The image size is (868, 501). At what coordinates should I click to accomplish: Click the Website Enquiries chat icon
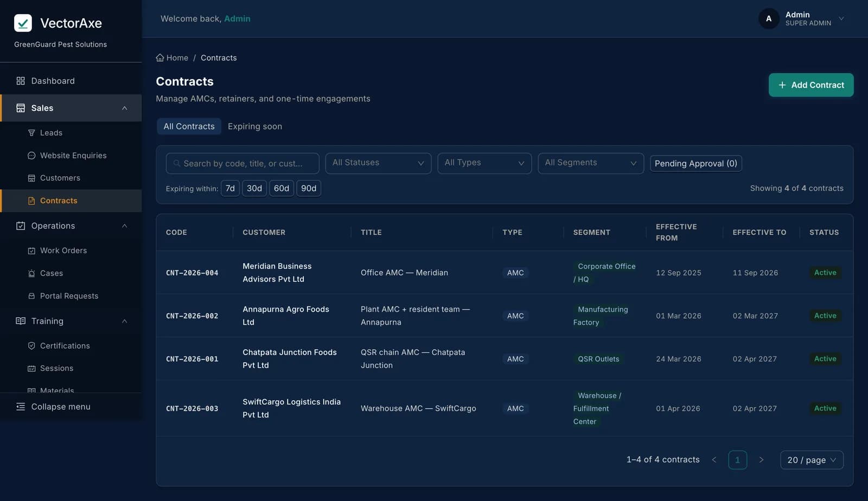click(x=31, y=156)
